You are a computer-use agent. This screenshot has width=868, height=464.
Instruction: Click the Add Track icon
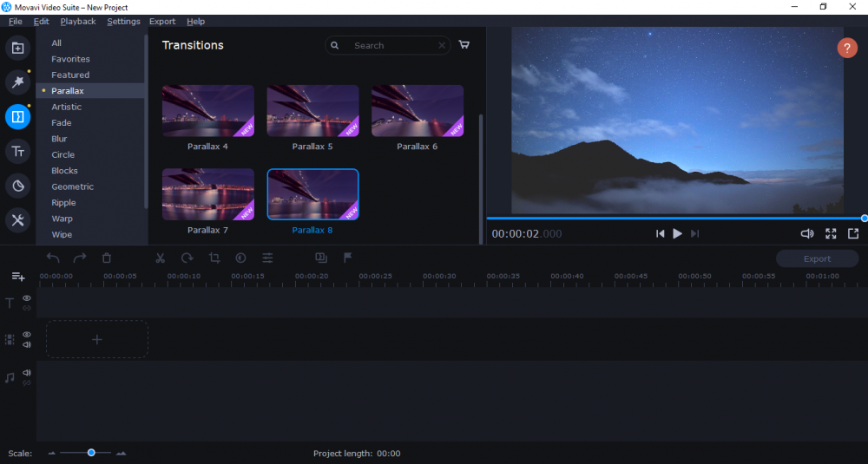tap(17, 277)
